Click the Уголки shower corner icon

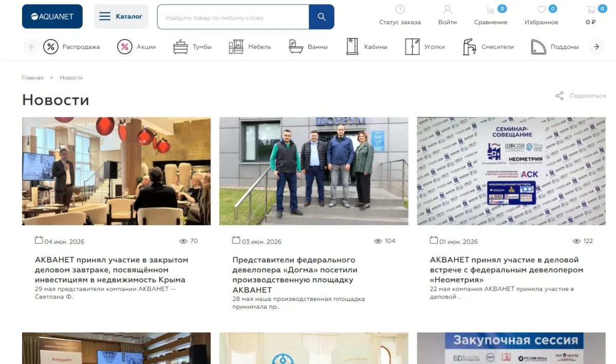[412, 47]
